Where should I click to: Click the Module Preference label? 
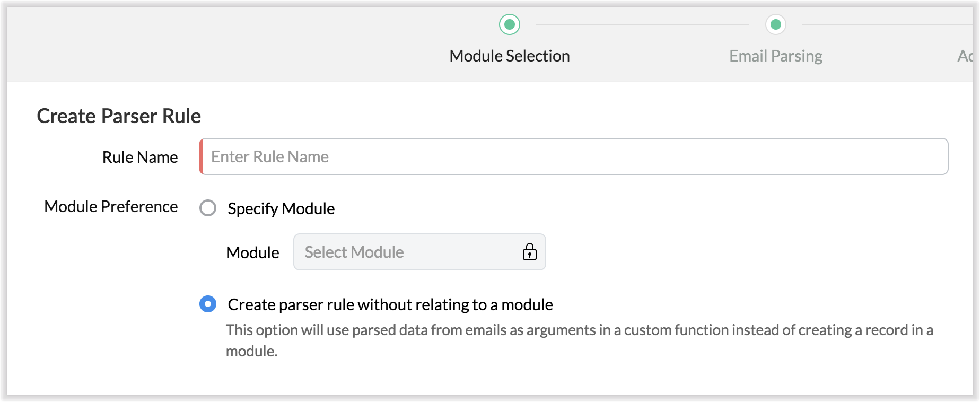tap(111, 207)
